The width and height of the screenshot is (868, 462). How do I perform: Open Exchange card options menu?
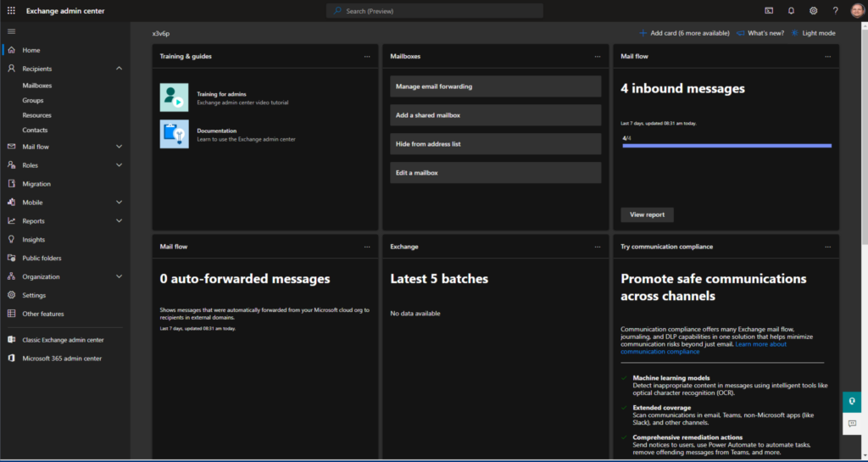(598, 247)
